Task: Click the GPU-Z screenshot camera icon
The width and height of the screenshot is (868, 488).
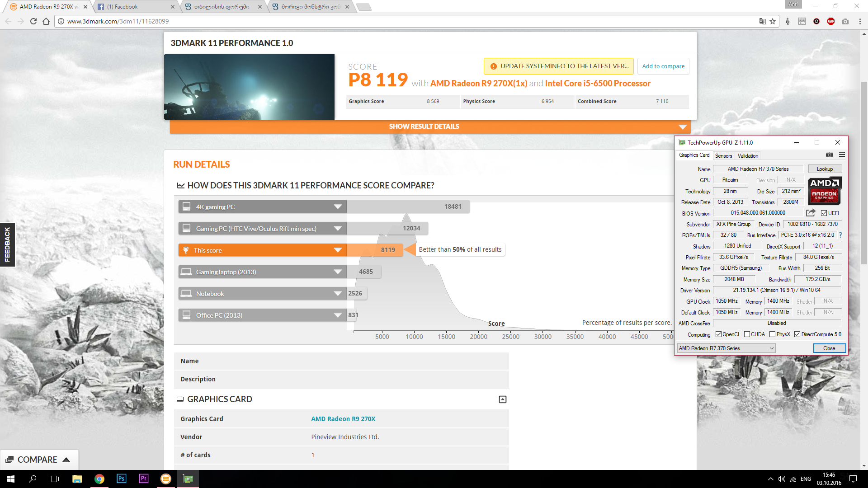Action: coord(829,155)
